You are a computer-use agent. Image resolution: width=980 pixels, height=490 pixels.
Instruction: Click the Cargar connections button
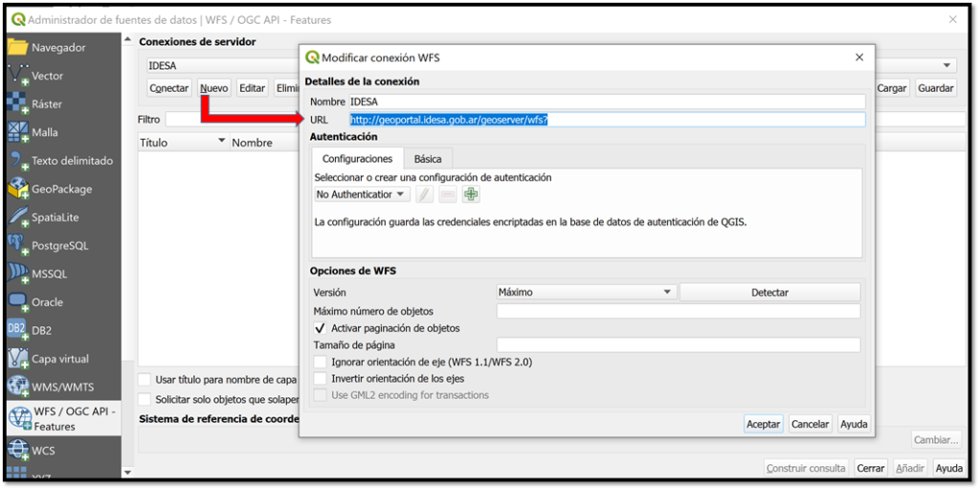[x=892, y=88]
